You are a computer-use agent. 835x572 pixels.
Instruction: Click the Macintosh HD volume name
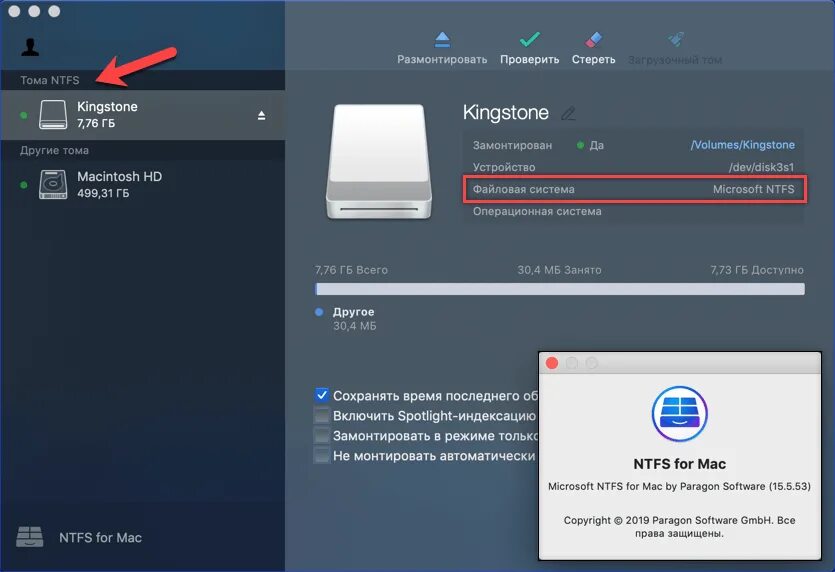(x=119, y=176)
